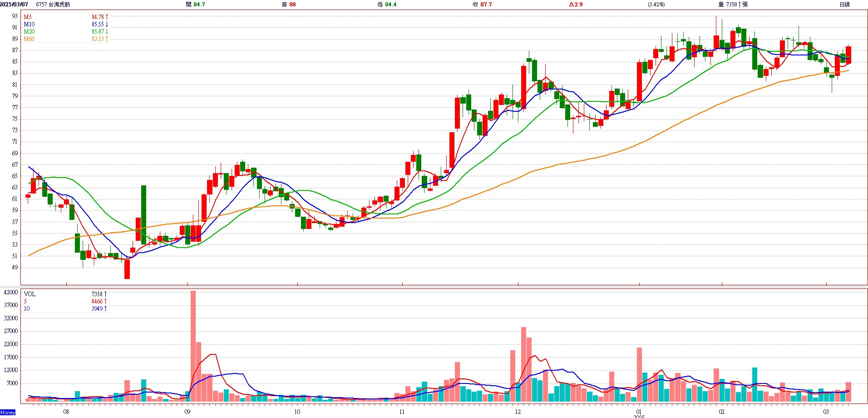Viewport: 868px width, 418px height.
Task: Click the M60 value 83.53
Action: [x=98, y=39]
